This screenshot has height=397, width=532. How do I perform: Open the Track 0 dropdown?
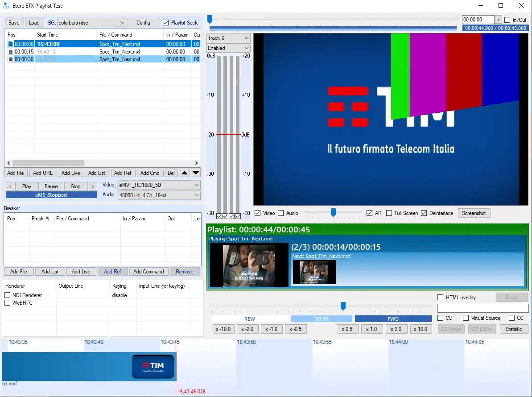246,38
